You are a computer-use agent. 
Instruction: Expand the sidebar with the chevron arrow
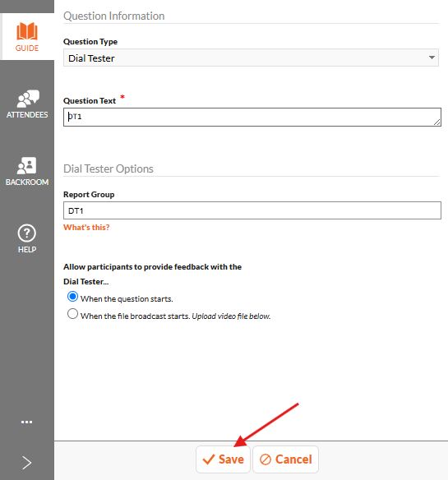(x=26, y=462)
